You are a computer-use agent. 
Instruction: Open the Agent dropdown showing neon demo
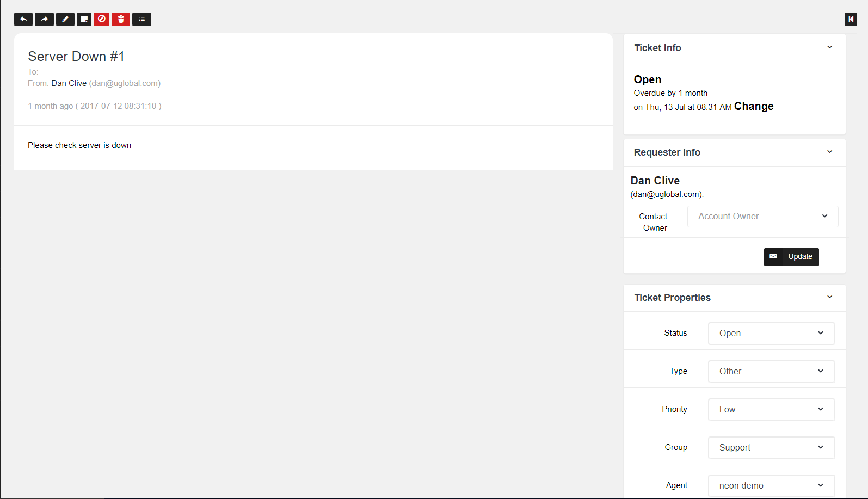(x=771, y=485)
